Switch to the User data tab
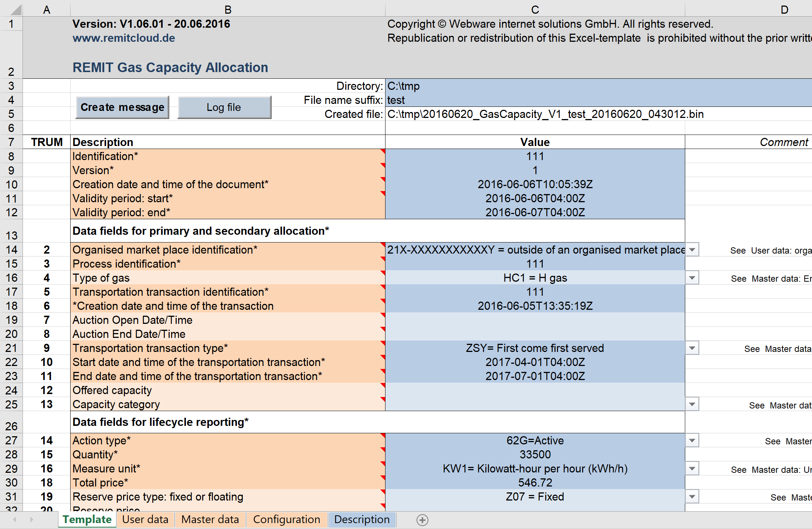The width and height of the screenshot is (812, 529). [145, 519]
